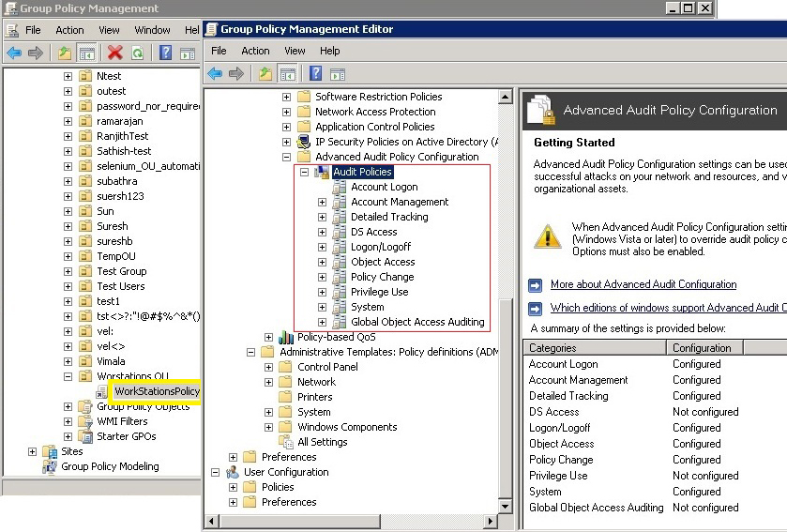Image resolution: width=787 pixels, height=532 pixels.
Task: Open the 'Which editions of windows support' link
Action: (668, 308)
